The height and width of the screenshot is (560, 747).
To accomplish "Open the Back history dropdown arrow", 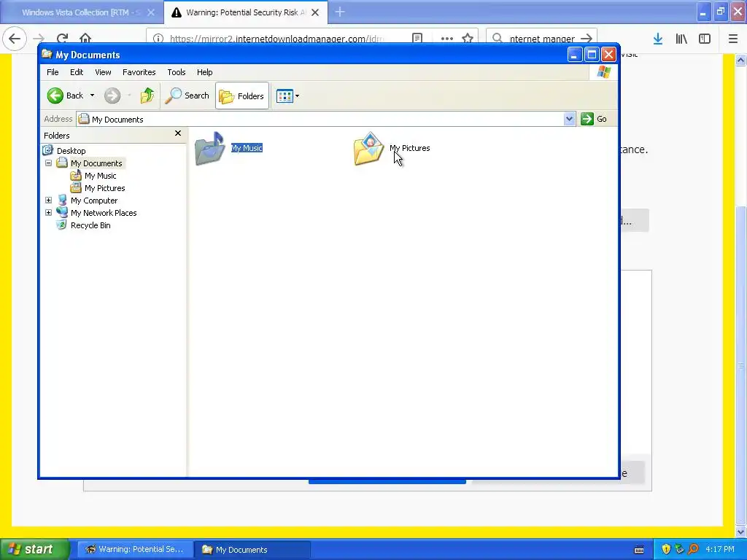I will point(92,96).
